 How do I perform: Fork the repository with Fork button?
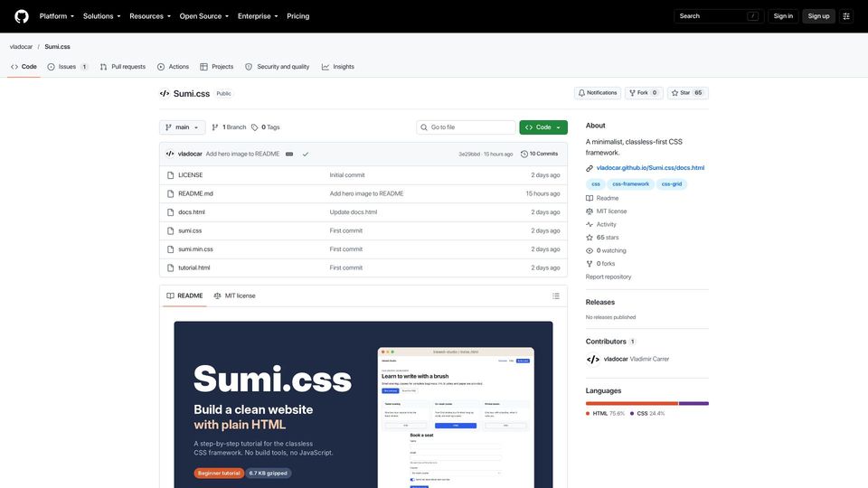coord(644,93)
